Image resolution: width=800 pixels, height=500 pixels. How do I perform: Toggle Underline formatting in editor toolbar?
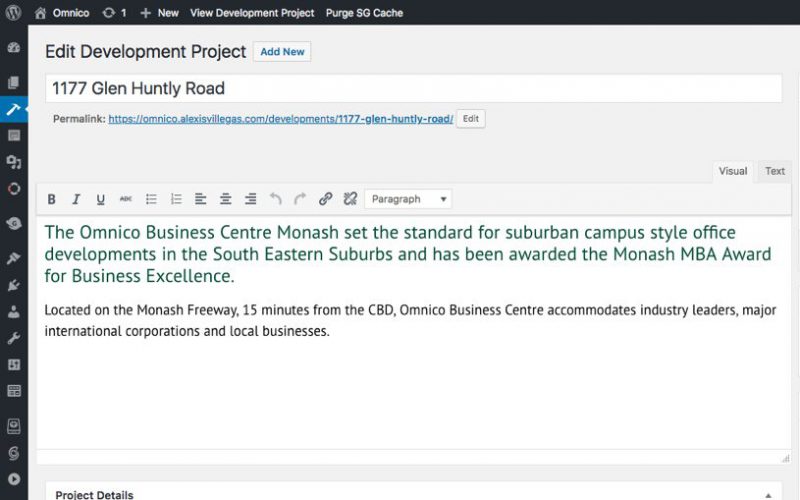pyautogui.click(x=101, y=199)
